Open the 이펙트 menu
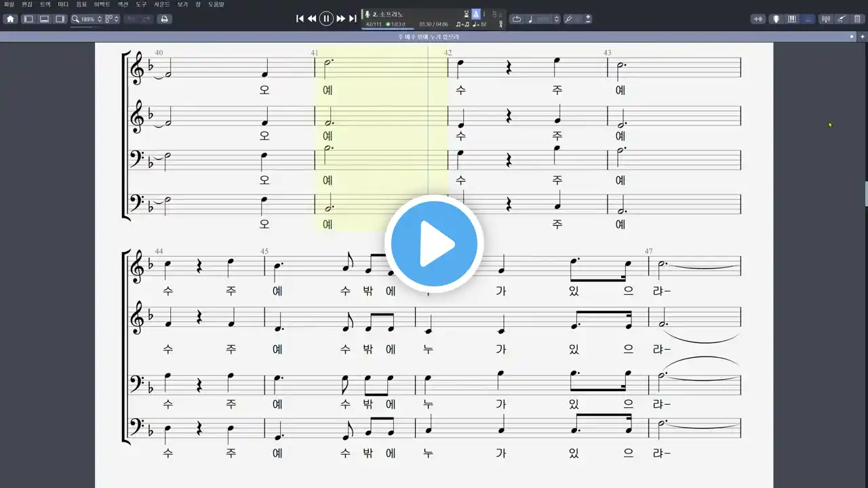The width and height of the screenshot is (868, 488). (102, 4)
